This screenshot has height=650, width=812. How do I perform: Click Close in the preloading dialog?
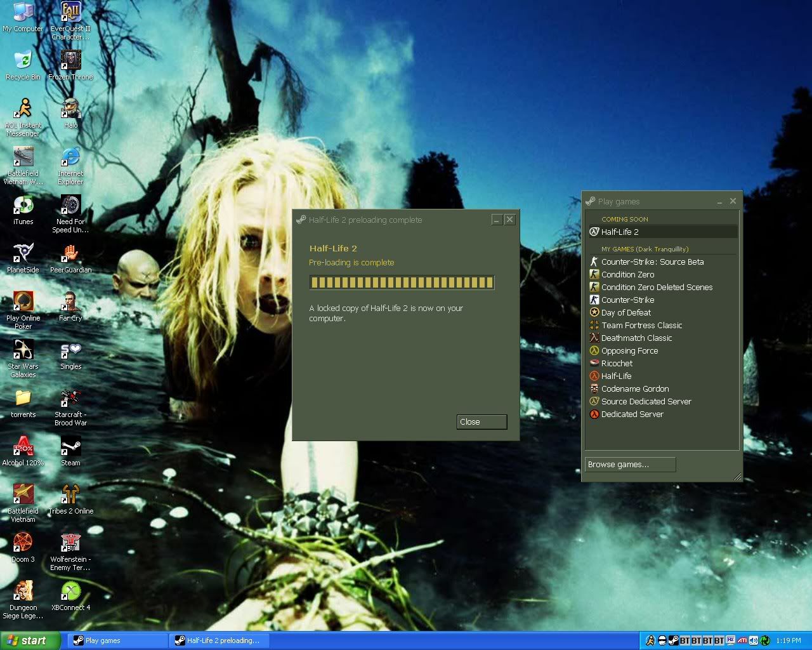pyautogui.click(x=481, y=422)
